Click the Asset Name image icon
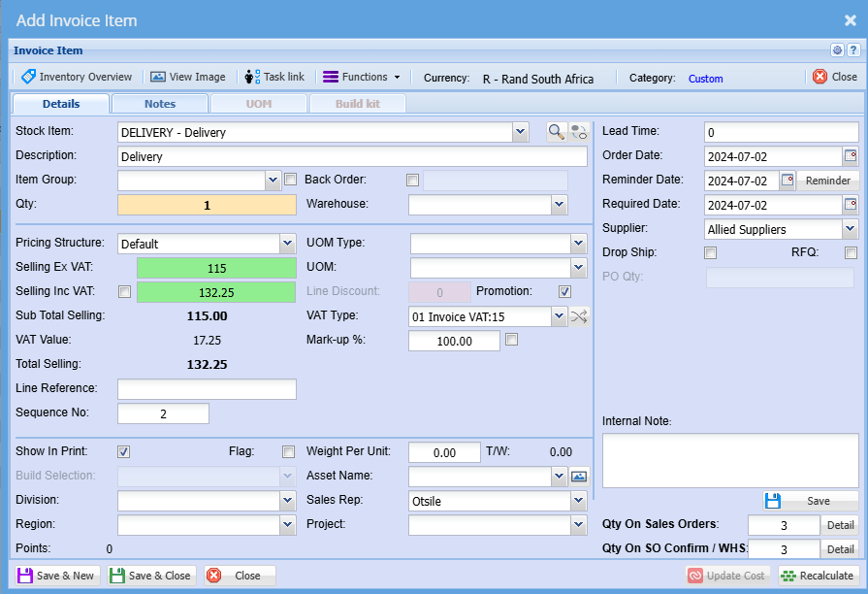The width and height of the screenshot is (868, 594). tap(579, 476)
